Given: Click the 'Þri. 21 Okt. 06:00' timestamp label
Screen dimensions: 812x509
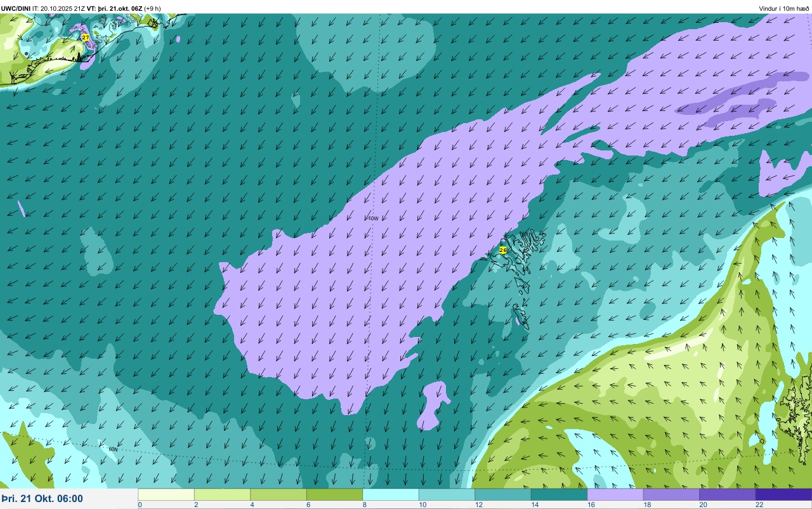Looking at the screenshot, I should pos(43,499).
